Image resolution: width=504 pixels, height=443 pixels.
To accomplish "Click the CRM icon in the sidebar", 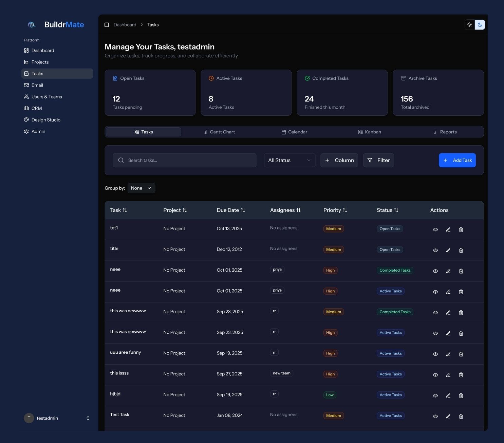I will [x=26, y=108].
